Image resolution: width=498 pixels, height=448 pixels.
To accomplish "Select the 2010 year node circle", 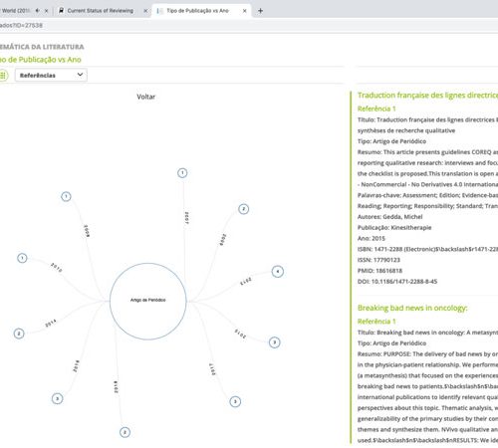I will 22,258.
